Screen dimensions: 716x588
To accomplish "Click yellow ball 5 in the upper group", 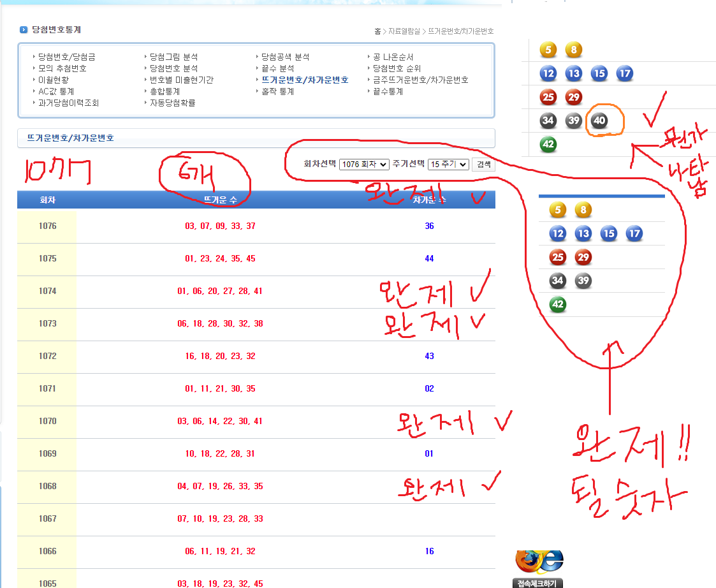I will (548, 50).
